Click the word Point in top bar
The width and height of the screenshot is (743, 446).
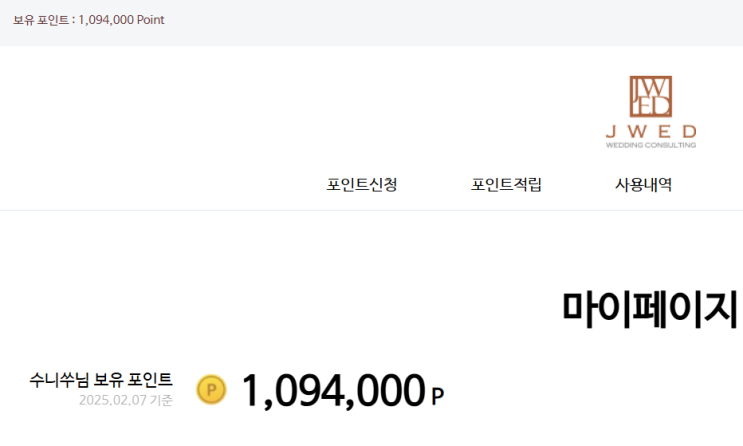[149, 20]
